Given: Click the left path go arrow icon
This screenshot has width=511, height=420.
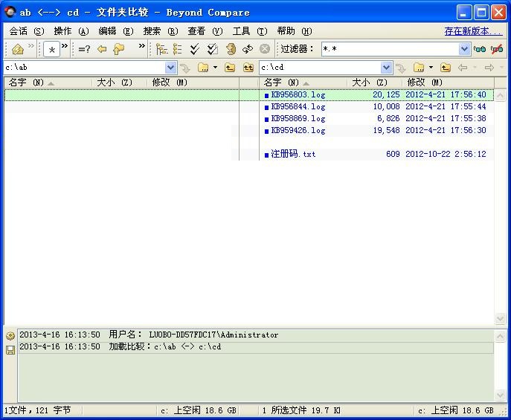Looking at the screenshot, I should tap(185, 68).
